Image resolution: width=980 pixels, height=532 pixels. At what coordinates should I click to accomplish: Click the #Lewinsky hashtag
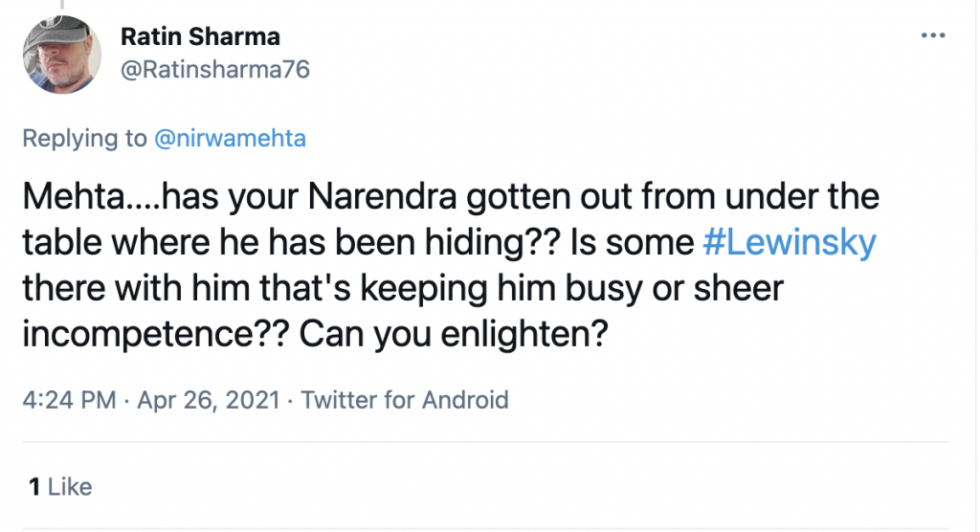[790, 242]
